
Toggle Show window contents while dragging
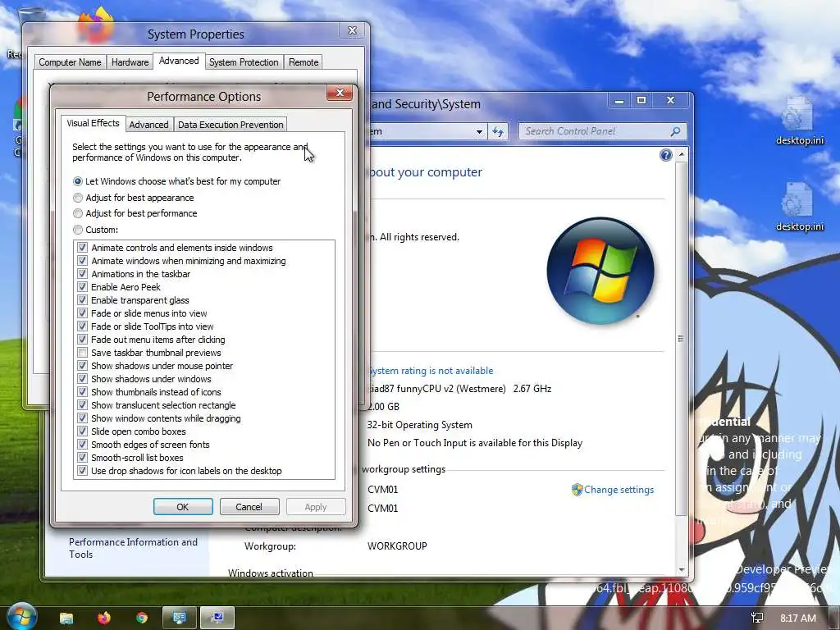click(x=82, y=418)
